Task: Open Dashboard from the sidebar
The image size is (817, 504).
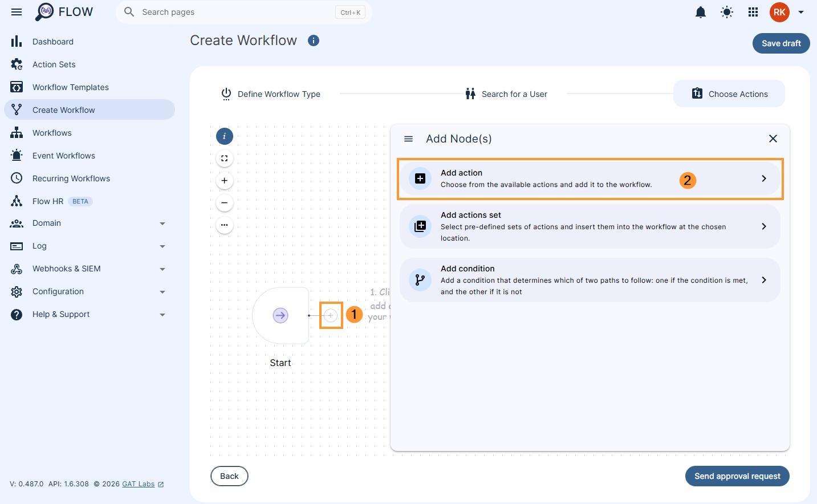Action: [90, 41]
